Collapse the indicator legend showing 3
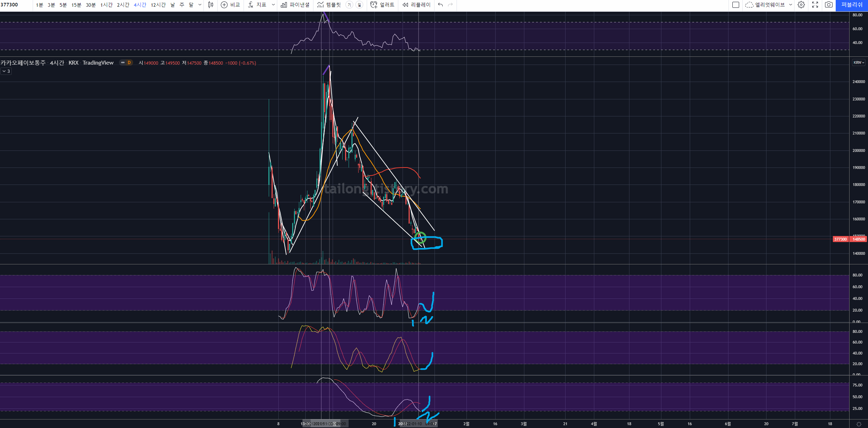The image size is (868, 428). (x=6, y=71)
